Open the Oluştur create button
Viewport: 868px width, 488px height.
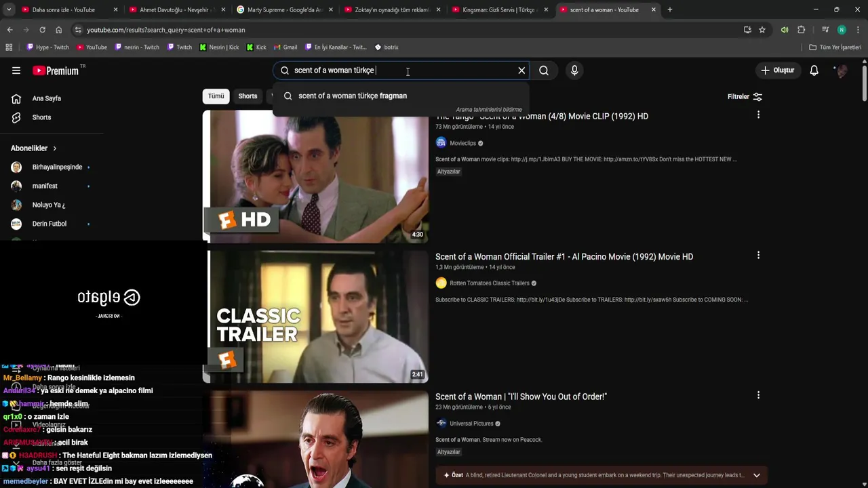pyautogui.click(x=778, y=70)
